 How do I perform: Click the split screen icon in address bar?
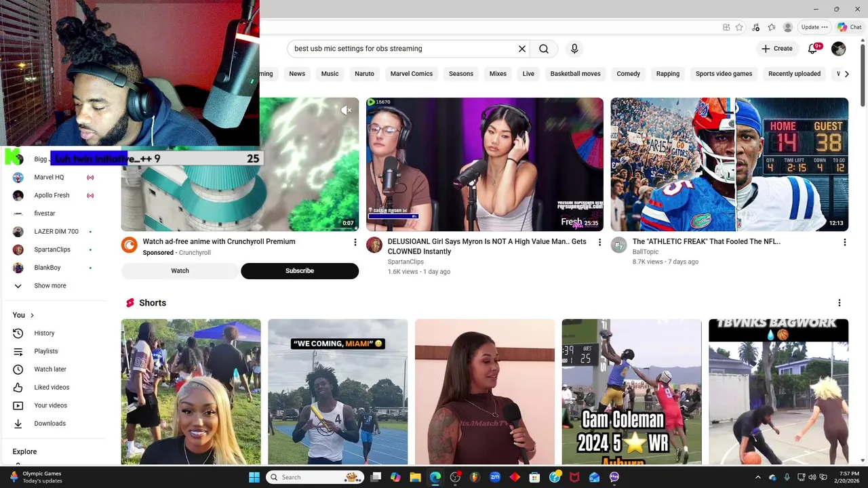726,27
